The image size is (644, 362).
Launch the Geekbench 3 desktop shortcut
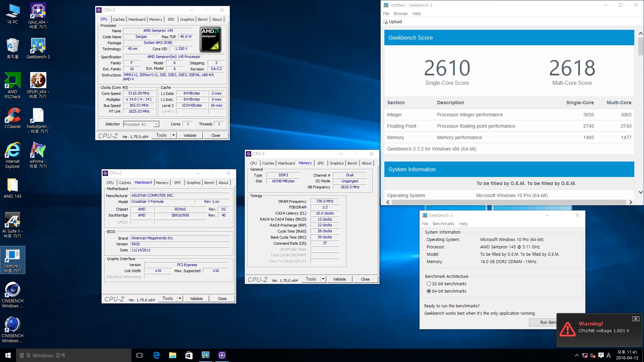click(x=38, y=48)
